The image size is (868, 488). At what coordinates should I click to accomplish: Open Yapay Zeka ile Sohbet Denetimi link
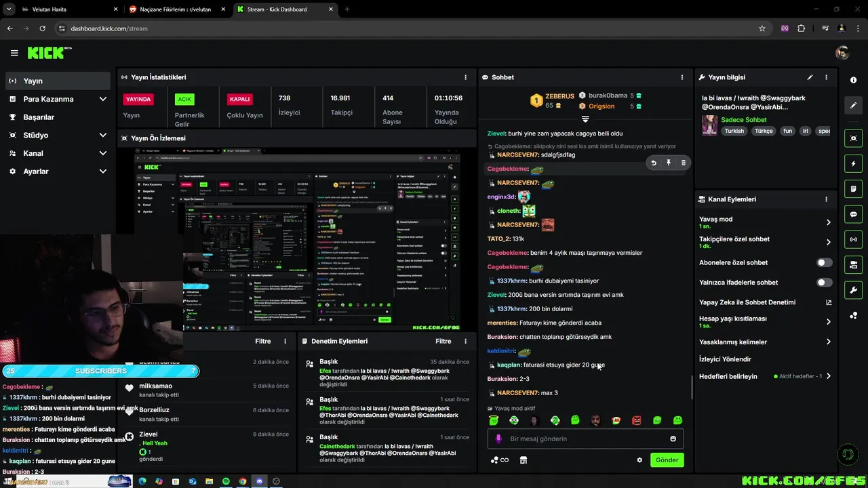tap(765, 302)
